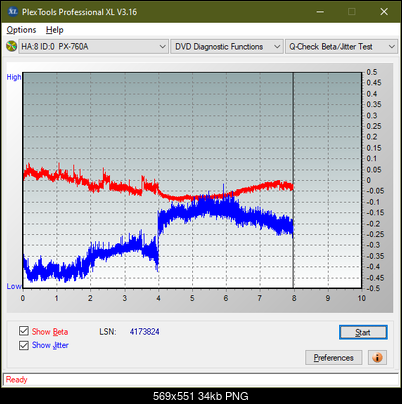This screenshot has height=404, width=402.
Task: Close the PlexTools Professional window
Action: coord(384,12)
